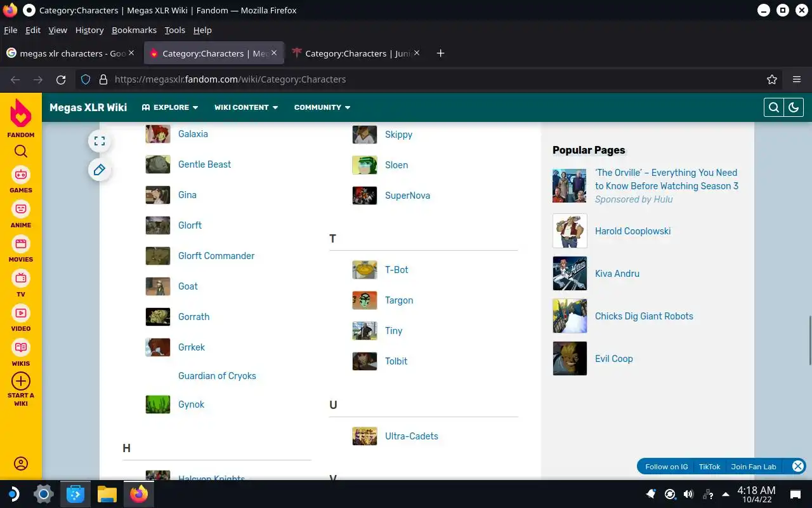Open file manager folder in taskbar

point(107,493)
